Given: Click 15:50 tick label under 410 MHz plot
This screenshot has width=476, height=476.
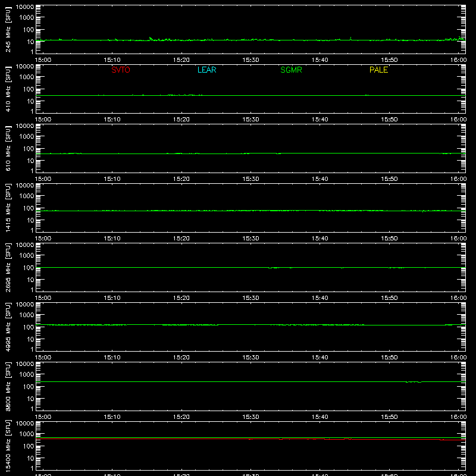Looking at the screenshot, I should (x=389, y=120).
